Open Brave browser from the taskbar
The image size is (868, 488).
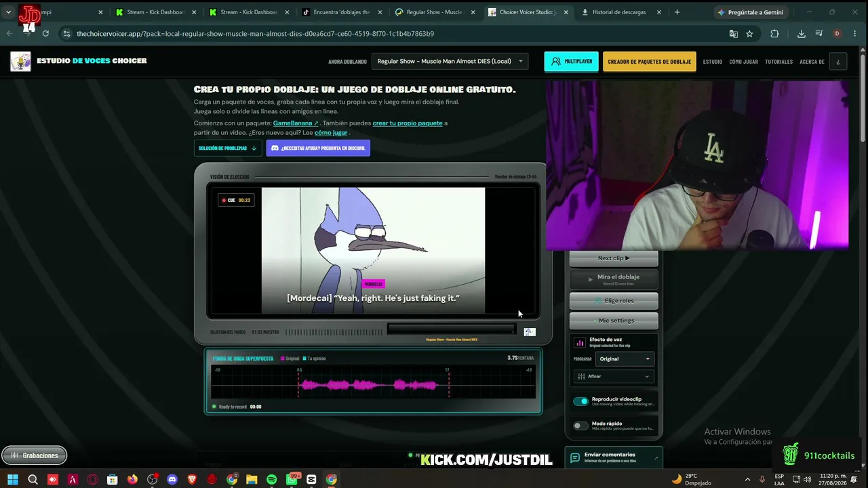[192, 480]
